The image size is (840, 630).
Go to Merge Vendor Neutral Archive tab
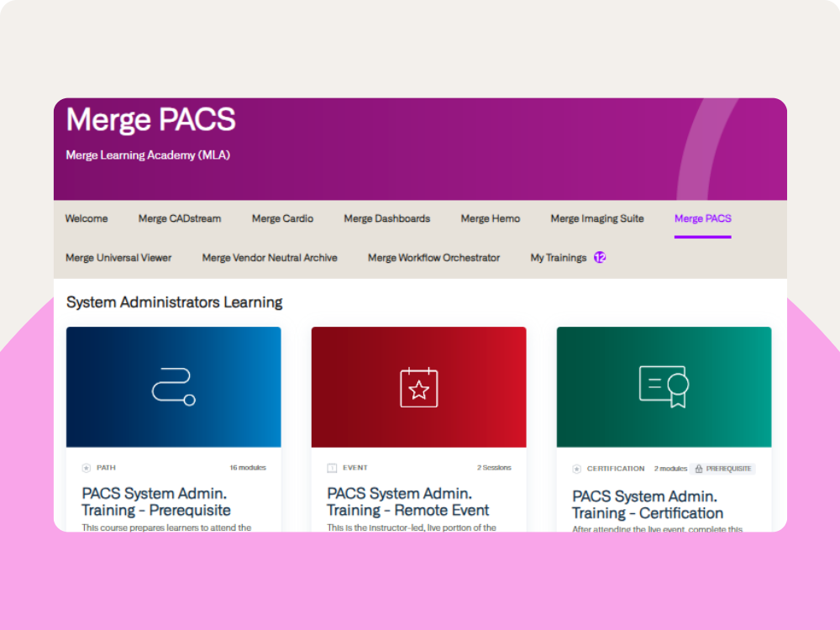pyautogui.click(x=270, y=258)
